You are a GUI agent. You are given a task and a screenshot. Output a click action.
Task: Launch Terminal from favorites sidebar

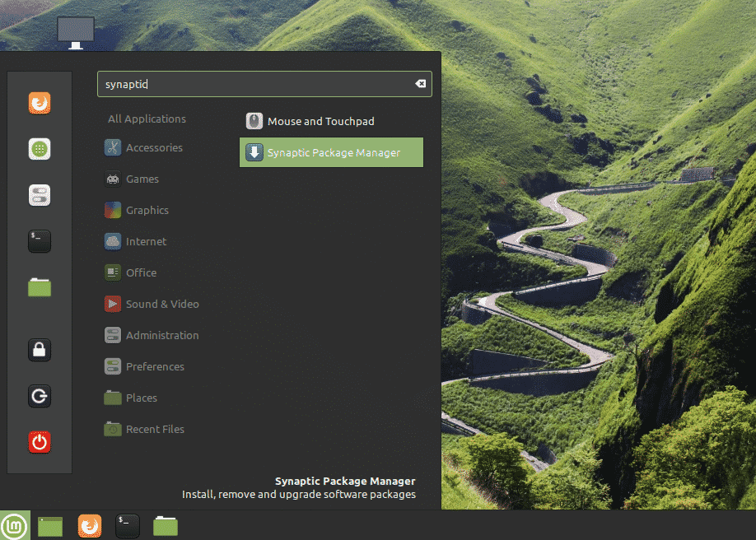click(40, 241)
